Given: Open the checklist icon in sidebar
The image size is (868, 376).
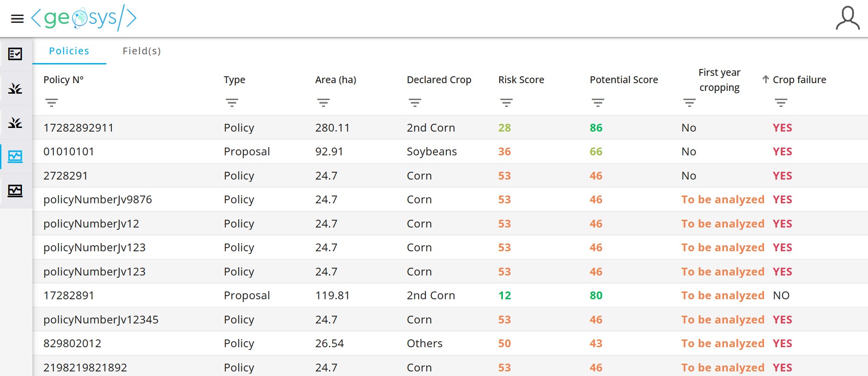Looking at the screenshot, I should pos(15,54).
